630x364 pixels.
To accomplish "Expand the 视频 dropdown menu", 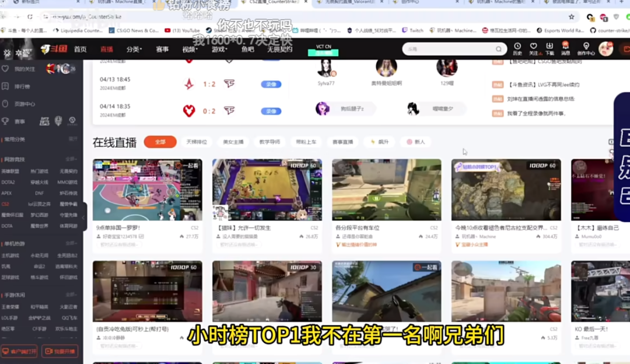I will 190,49.
